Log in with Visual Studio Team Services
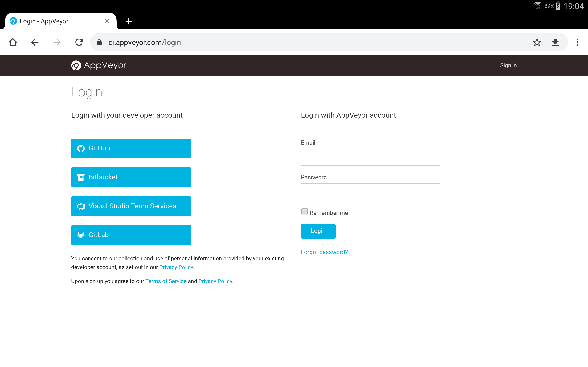 tap(131, 206)
